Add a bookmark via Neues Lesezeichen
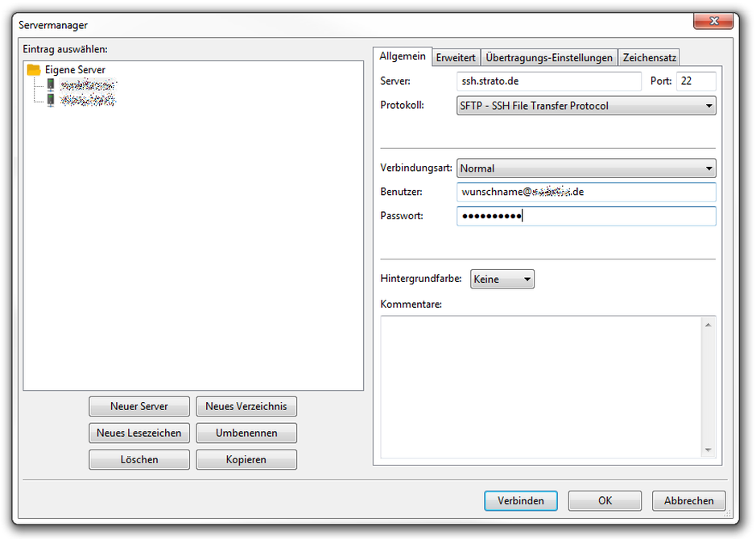This screenshot has width=756, height=539. 138,433
